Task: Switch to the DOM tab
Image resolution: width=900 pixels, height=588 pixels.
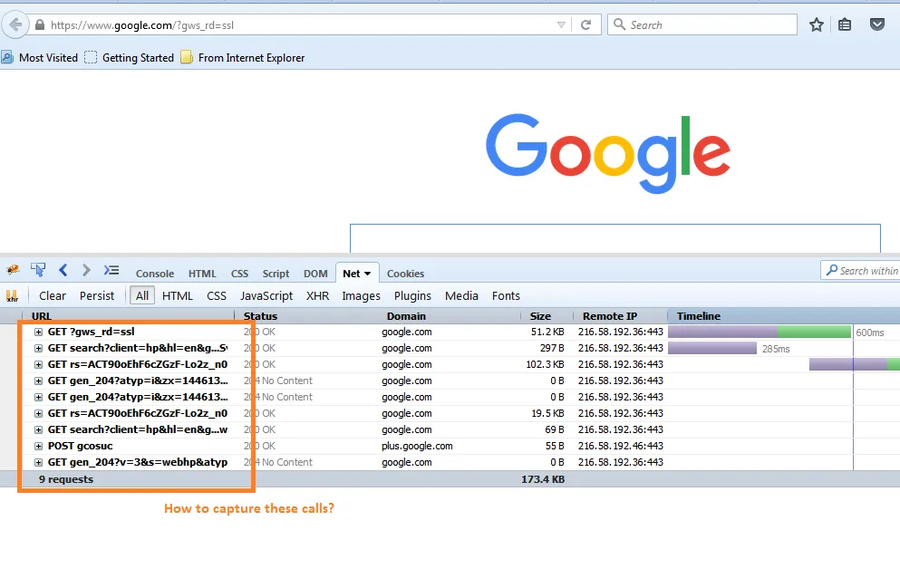Action: click(x=315, y=274)
